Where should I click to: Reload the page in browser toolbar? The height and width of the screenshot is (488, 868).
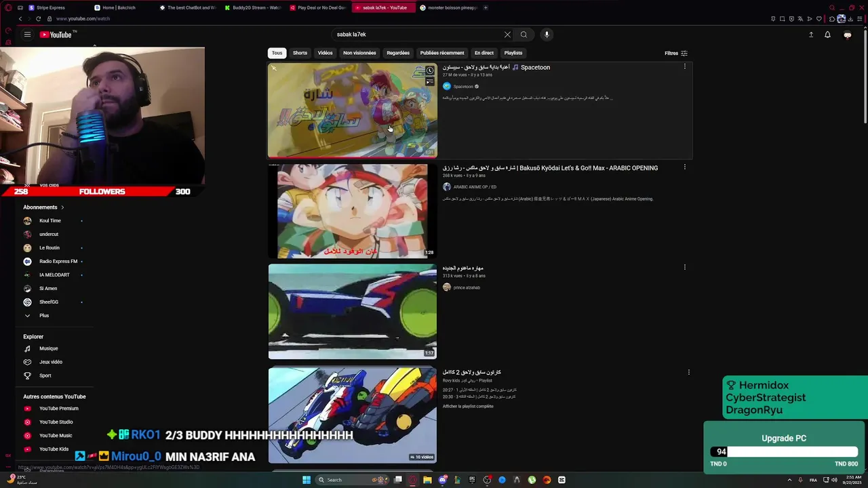pos(38,19)
